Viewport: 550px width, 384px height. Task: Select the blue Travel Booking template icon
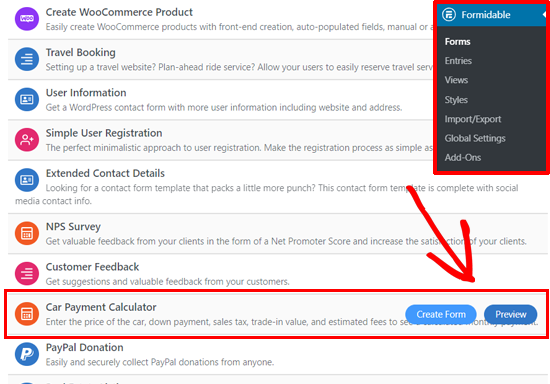27,59
